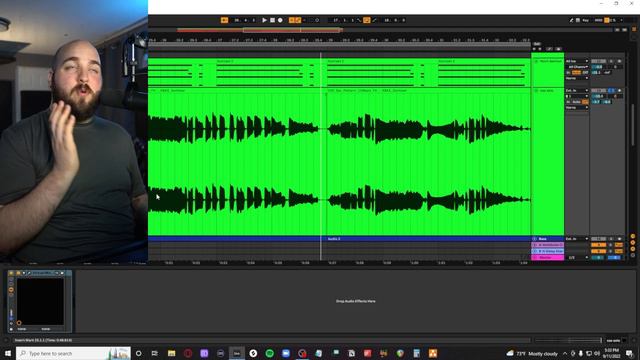
Task: Select the magenta Master track header
Action: (548, 258)
